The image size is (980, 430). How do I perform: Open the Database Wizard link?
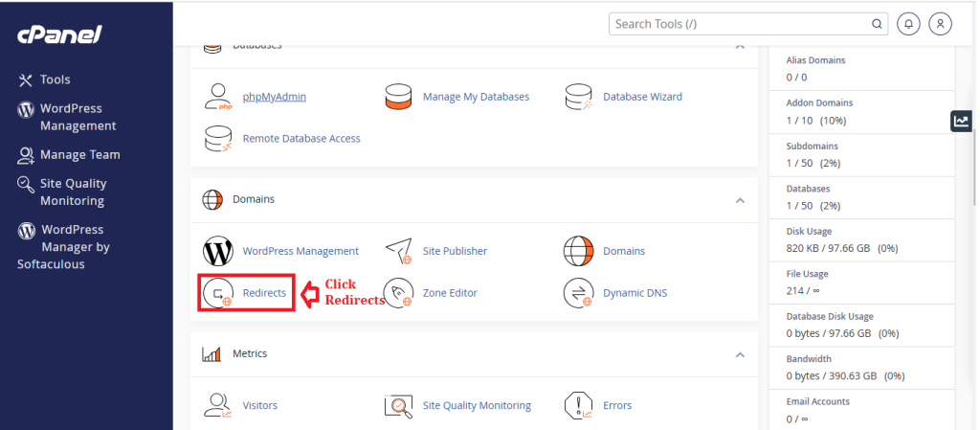[642, 97]
